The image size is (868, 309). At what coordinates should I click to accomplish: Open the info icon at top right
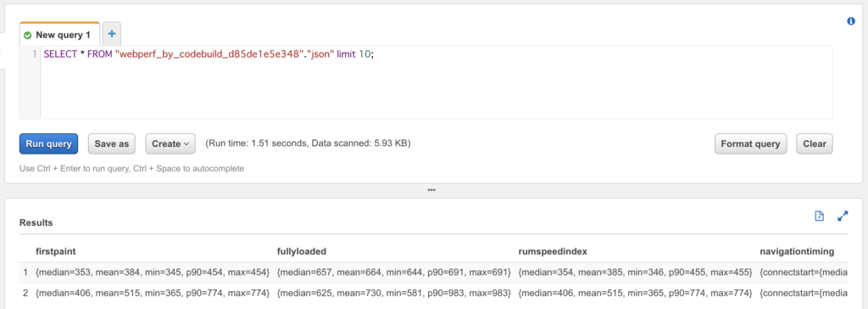[851, 21]
